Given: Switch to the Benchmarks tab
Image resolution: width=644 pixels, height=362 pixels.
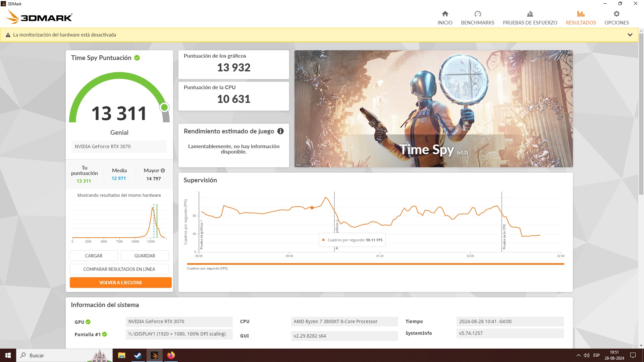Looking at the screenshot, I should [x=478, y=18].
